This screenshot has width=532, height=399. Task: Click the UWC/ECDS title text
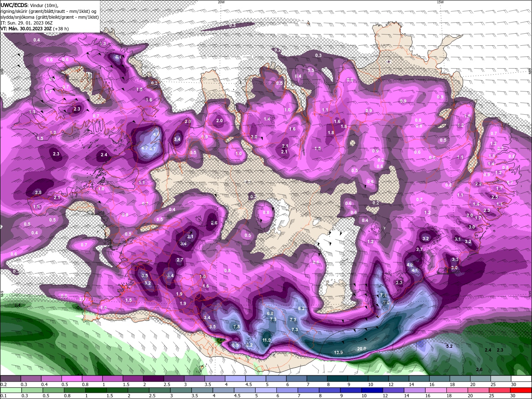[x=14, y=5]
